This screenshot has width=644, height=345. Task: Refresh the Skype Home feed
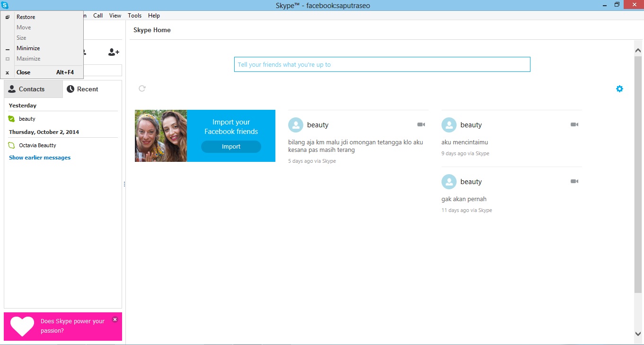click(x=142, y=88)
